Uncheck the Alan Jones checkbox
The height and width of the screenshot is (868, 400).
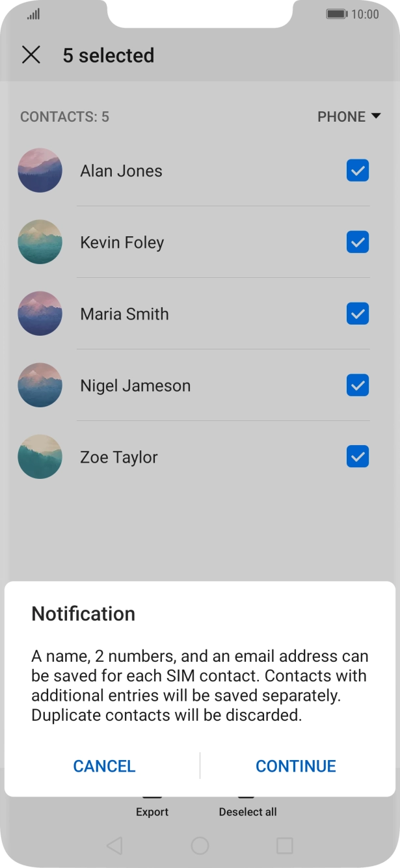pyautogui.click(x=358, y=170)
